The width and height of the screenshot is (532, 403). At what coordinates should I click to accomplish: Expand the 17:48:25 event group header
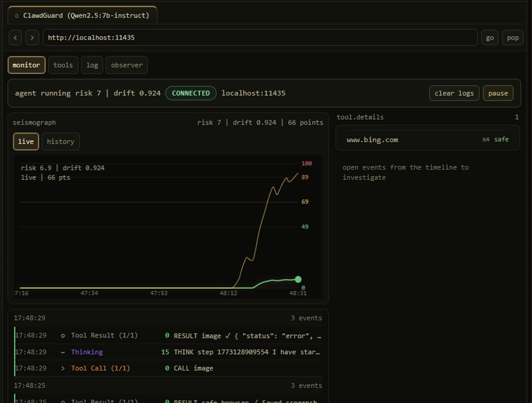tap(168, 386)
